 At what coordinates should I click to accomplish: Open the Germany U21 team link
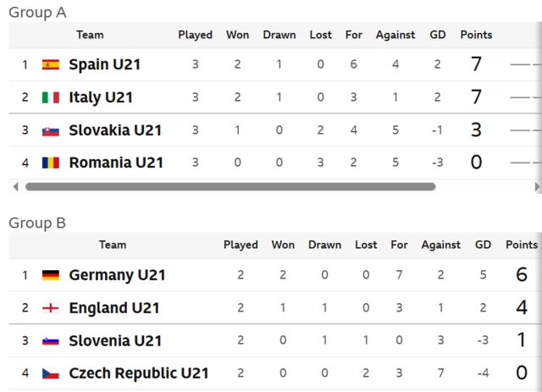pyautogui.click(x=117, y=275)
